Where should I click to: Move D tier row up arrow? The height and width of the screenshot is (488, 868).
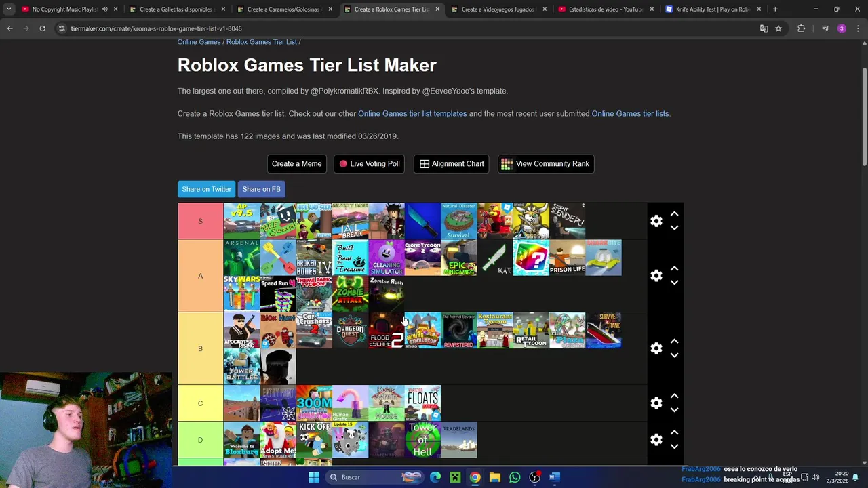(x=674, y=432)
